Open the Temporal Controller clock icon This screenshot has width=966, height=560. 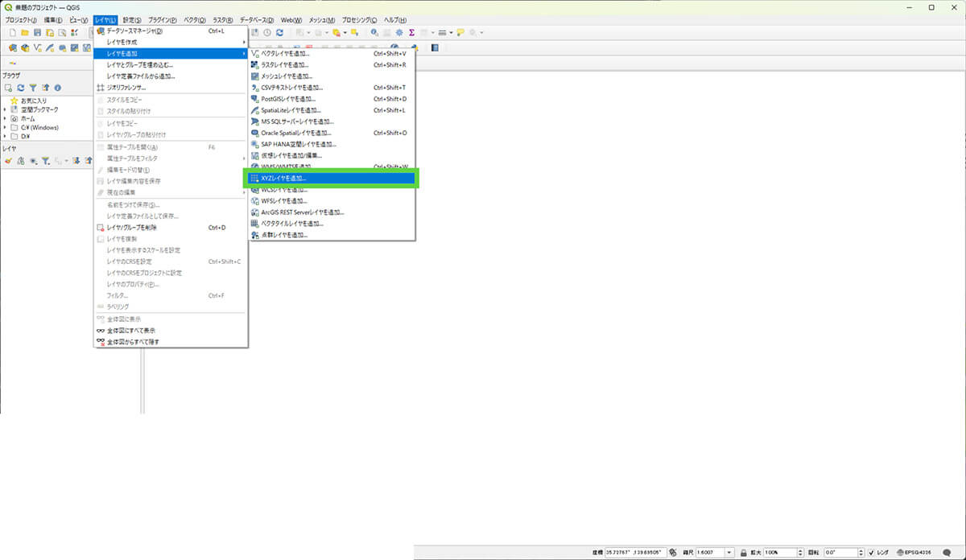266,33
